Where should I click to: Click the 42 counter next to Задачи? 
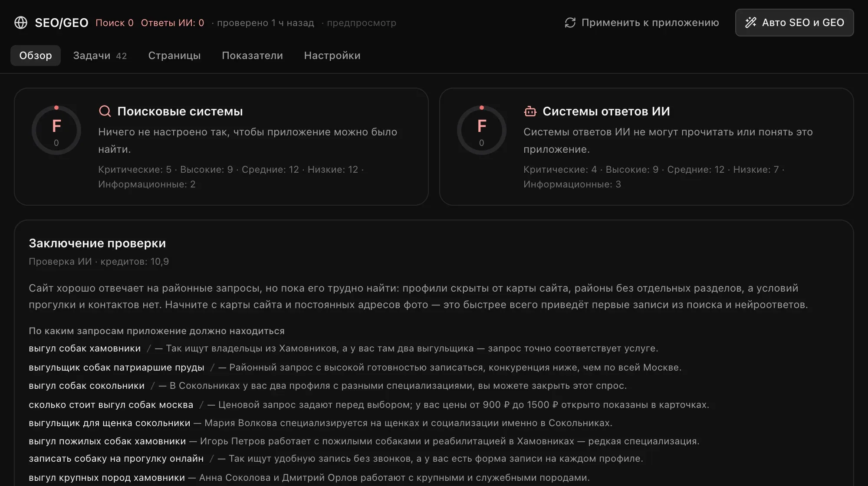point(122,56)
